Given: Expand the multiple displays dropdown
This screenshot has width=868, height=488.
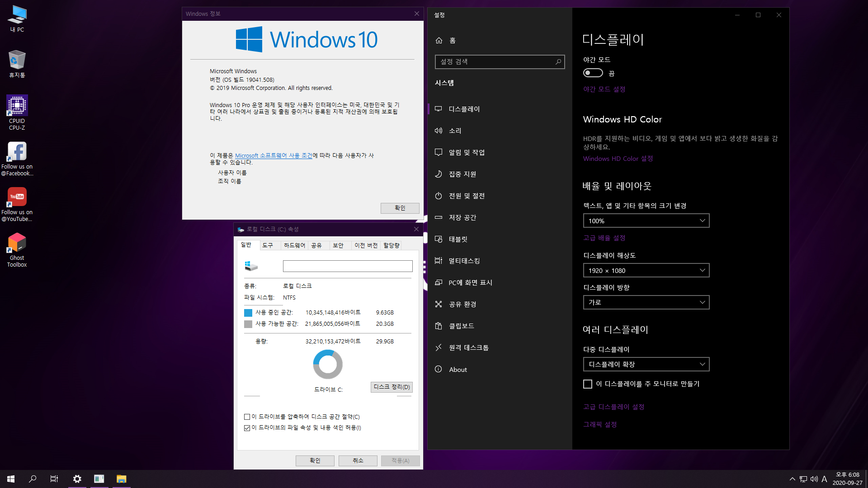Looking at the screenshot, I should coord(646,364).
